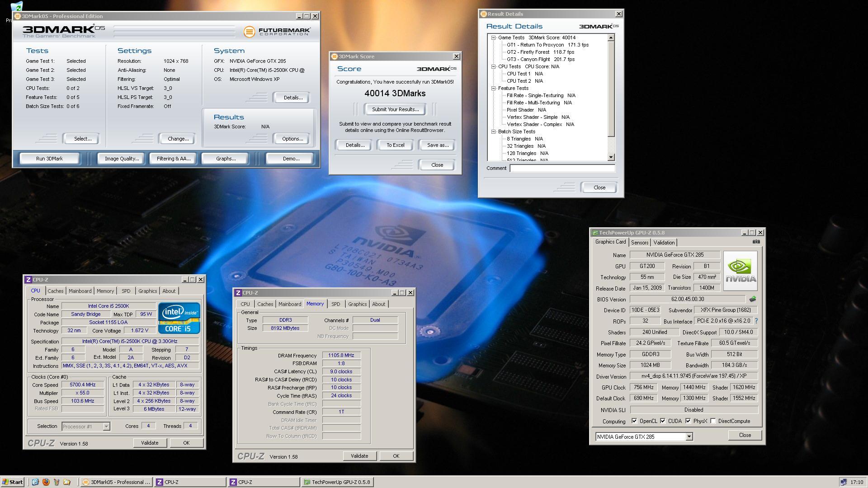Click the Graphs button in 3DMark05

(x=226, y=159)
